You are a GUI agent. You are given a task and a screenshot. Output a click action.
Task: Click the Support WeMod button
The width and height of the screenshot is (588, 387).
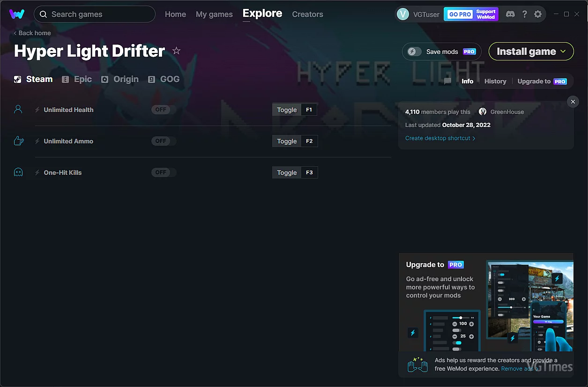click(486, 14)
